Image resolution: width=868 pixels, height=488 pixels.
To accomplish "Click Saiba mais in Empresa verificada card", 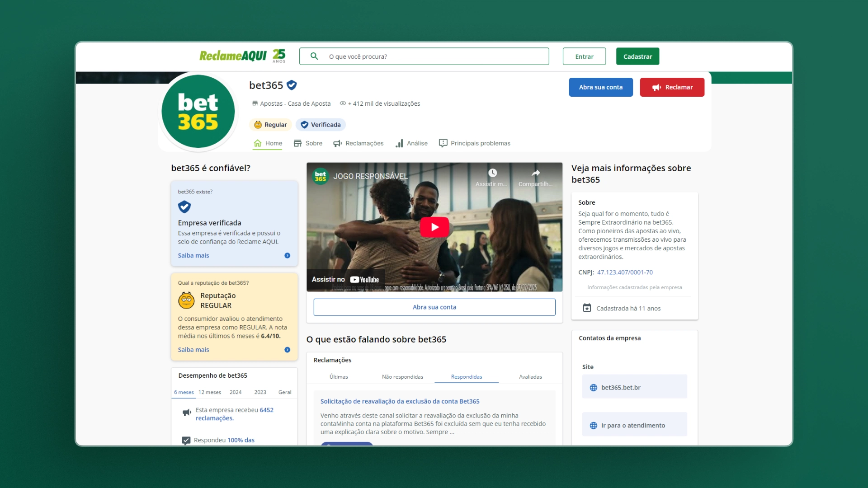I will pyautogui.click(x=193, y=255).
